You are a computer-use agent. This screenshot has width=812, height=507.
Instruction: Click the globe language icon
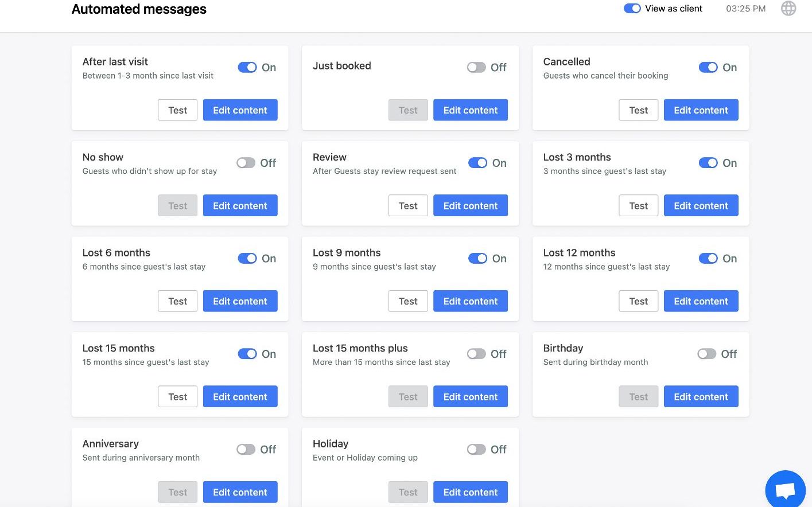point(788,9)
